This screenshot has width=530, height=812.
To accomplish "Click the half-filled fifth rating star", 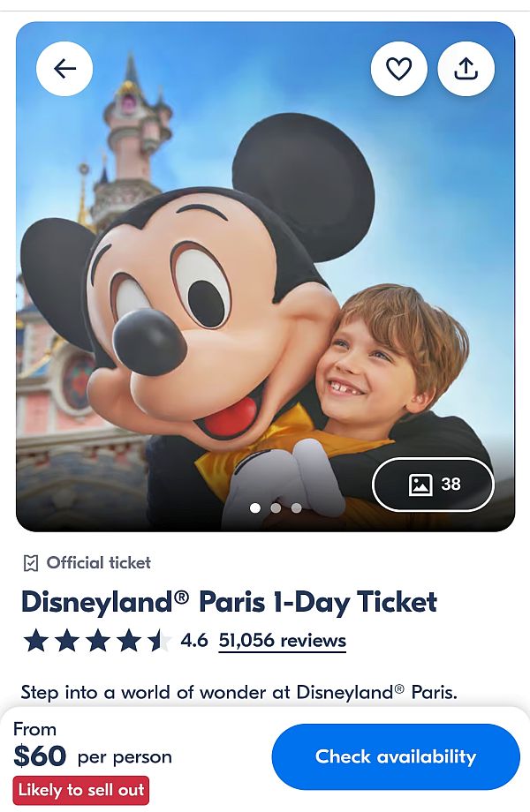I will point(159,641).
